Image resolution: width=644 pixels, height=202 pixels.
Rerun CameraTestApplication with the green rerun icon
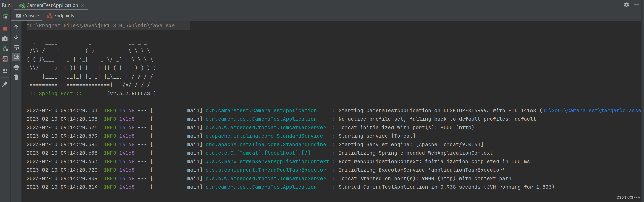coord(5,16)
